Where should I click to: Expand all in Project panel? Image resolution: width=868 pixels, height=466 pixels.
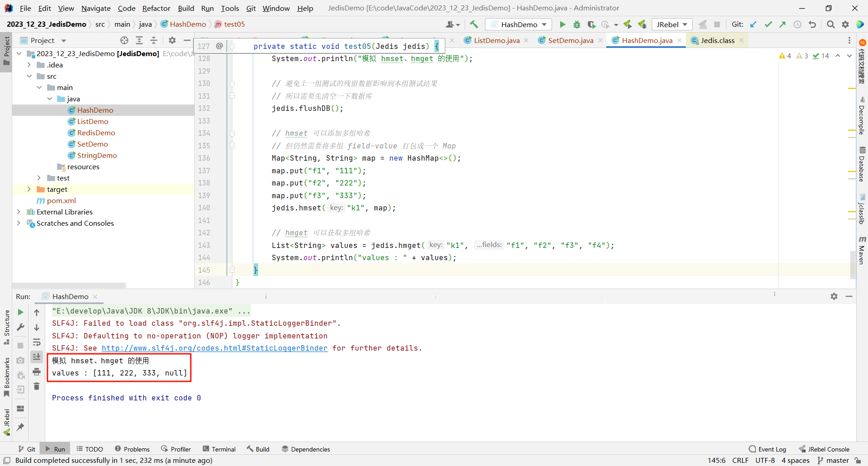pos(139,40)
